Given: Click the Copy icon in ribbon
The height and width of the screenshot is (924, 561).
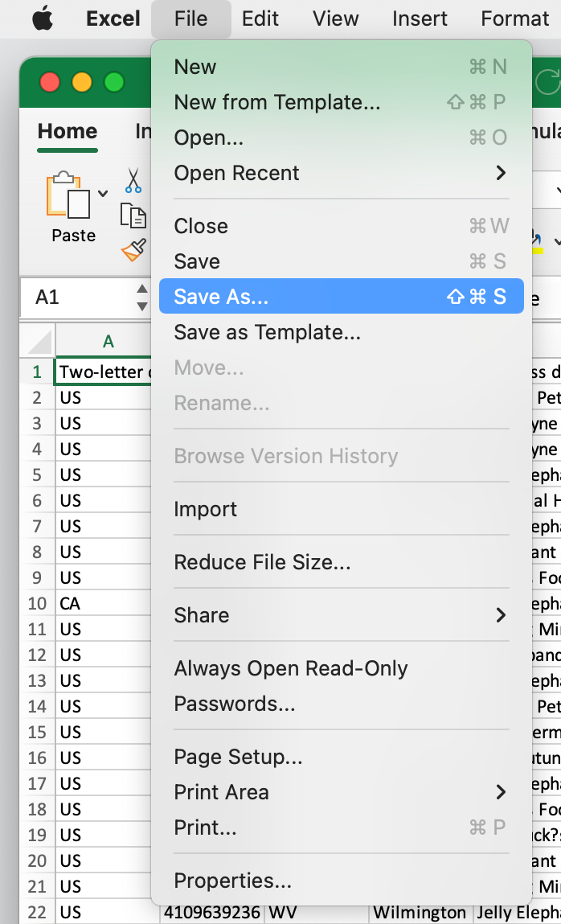Looking at the screenshot, I should (133, 216).
